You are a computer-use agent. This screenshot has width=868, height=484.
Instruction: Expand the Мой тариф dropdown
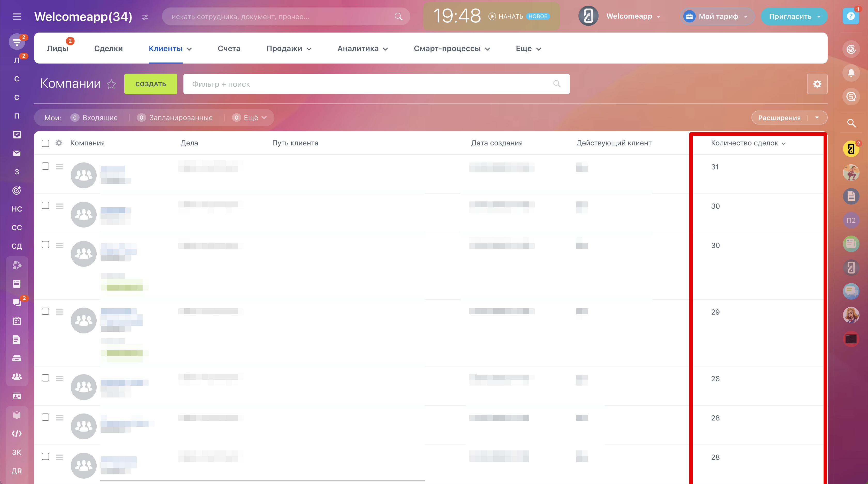coord(746,17)
